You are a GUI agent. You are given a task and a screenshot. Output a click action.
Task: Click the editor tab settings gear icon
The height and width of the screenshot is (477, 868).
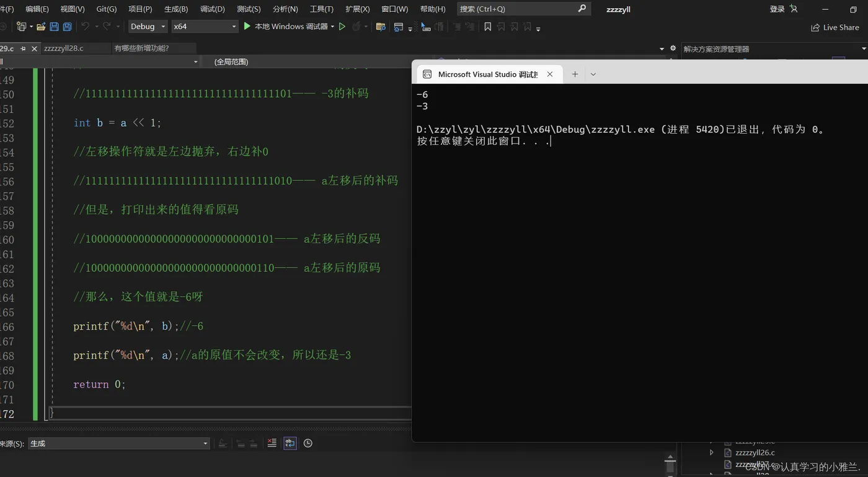[x=673, y=48]
